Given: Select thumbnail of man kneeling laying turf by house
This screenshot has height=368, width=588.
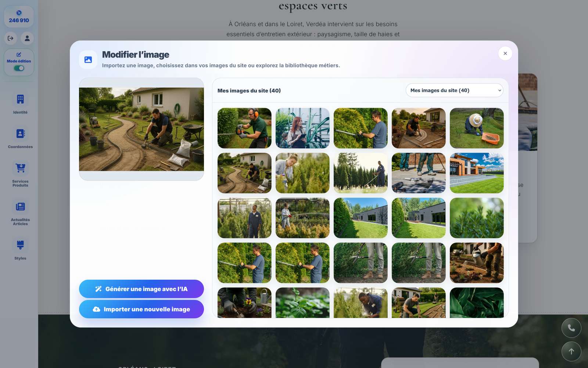Looking at the screenshot, I should pos(419,302).
